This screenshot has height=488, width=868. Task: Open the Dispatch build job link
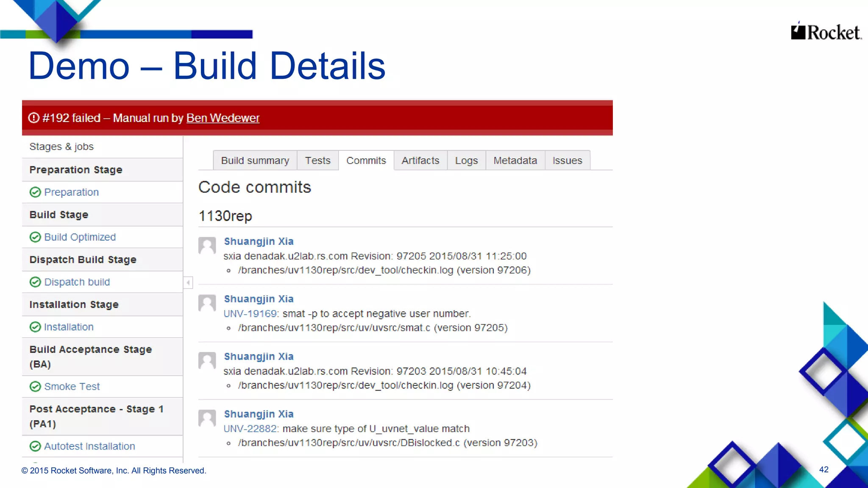coord(77,282)
